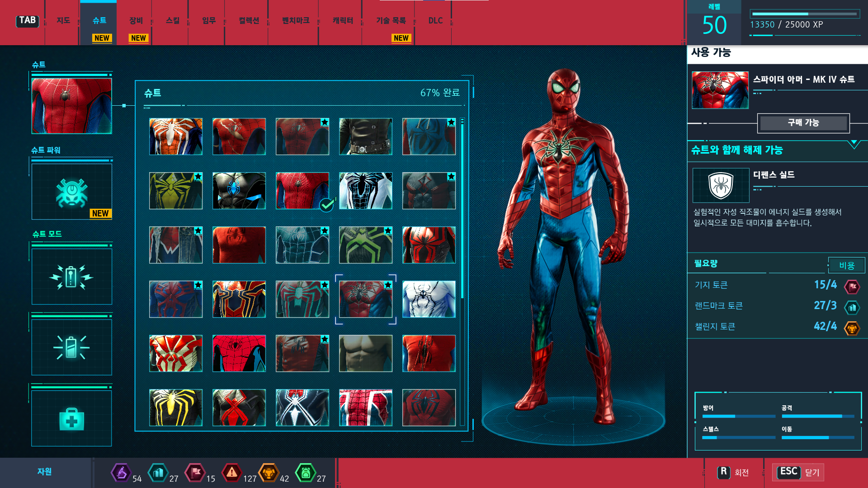Click the 67% 완료 completion text
Viewport: 868px width, 488px height.
point(440,93)
